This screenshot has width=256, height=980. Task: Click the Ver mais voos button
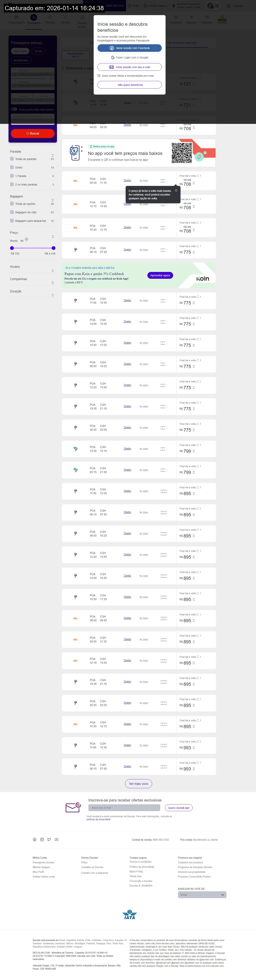tap(139, 783)
